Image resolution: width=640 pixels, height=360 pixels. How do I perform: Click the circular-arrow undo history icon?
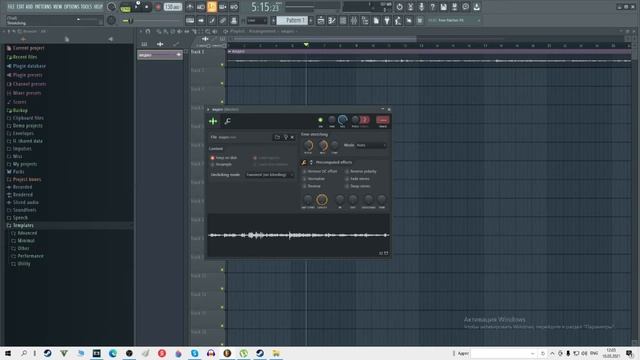coord(400,7)
